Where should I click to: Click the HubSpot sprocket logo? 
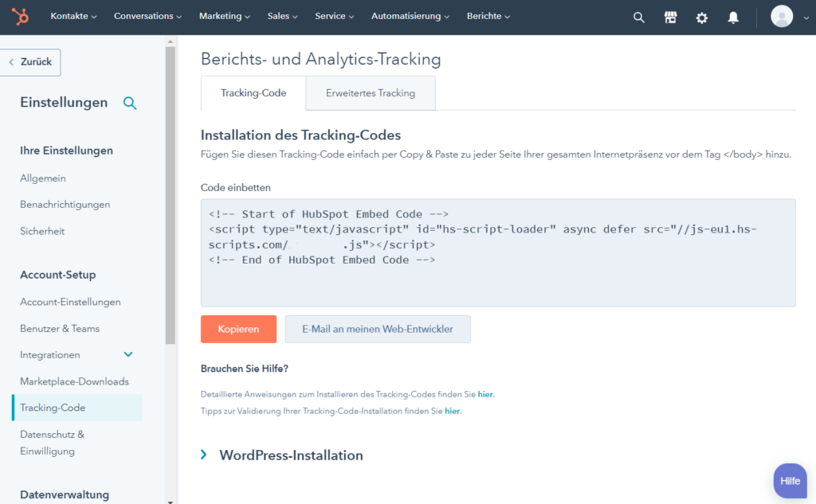click(20, 17)
